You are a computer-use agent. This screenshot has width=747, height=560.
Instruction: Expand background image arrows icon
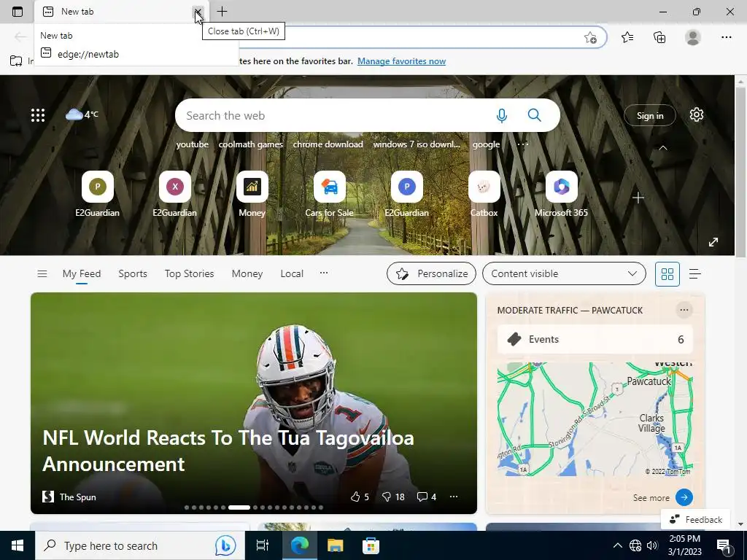pos(713,242)
